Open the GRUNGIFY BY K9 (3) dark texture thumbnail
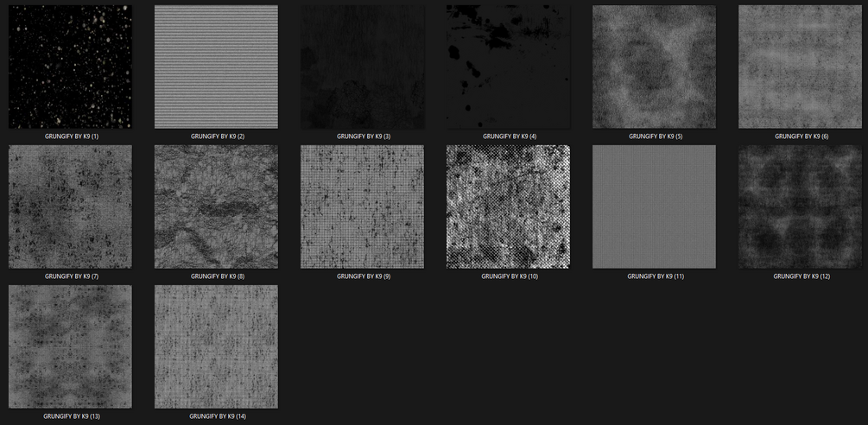 362,67
